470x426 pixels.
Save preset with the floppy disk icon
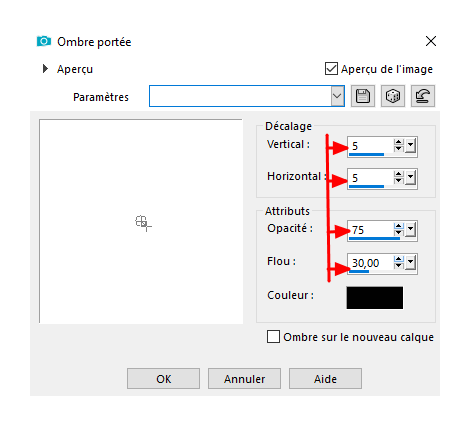[x=363, y=96]
